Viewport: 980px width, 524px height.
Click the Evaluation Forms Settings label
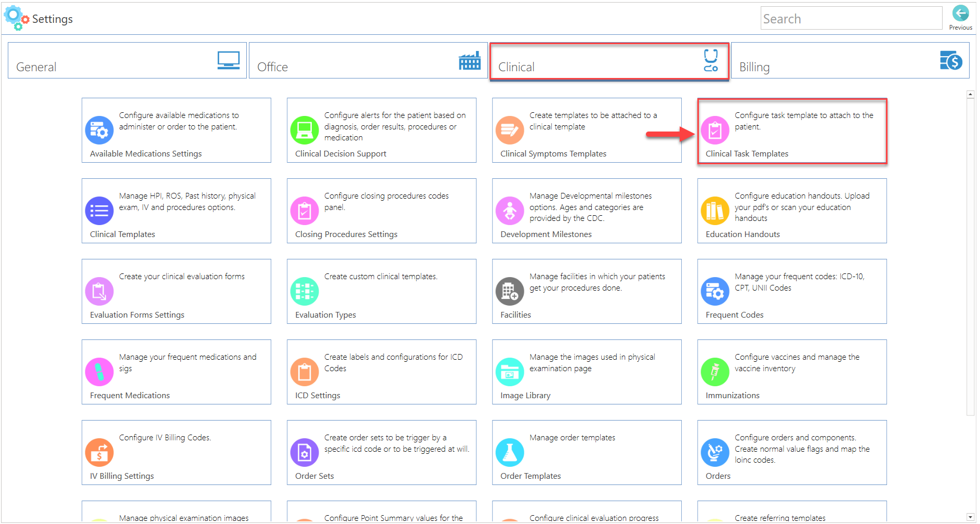point(137,315)
